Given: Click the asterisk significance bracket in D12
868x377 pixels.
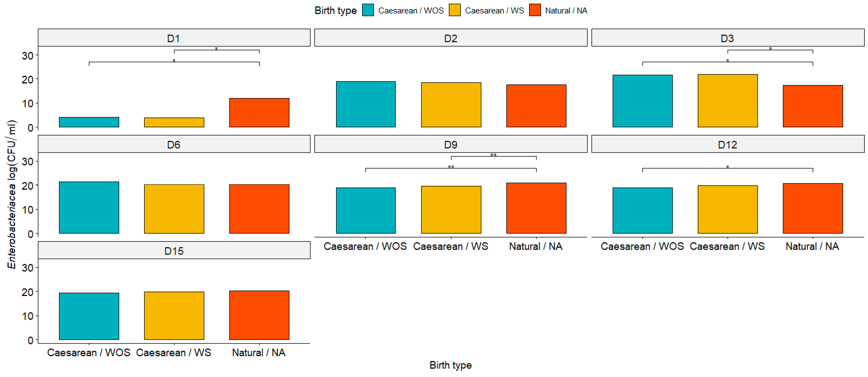Looking at the screenshot, I should click(728, 168).
